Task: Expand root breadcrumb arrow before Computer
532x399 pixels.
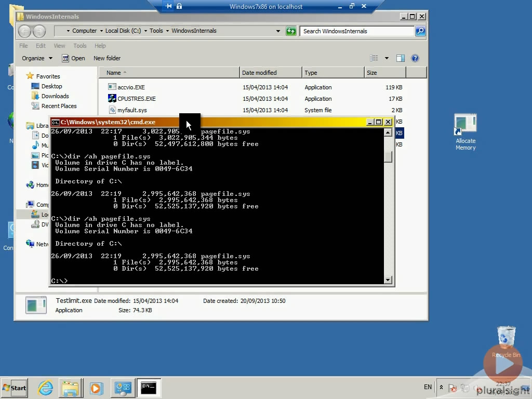Action: click(x=68, y=31)
